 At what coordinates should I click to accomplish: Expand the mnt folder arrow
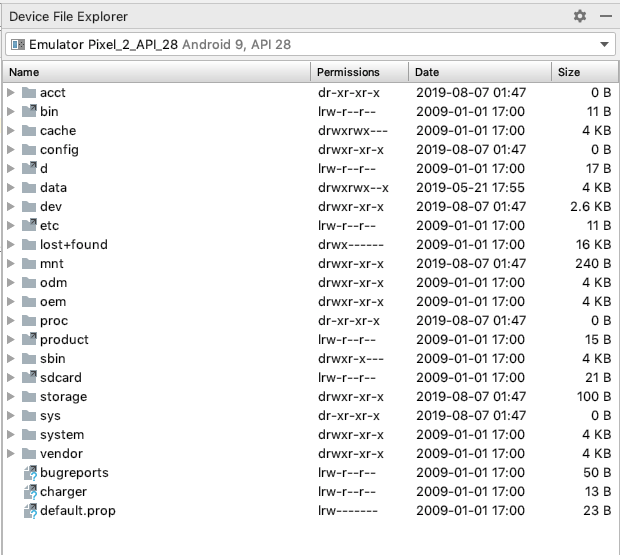pos(11,263)
